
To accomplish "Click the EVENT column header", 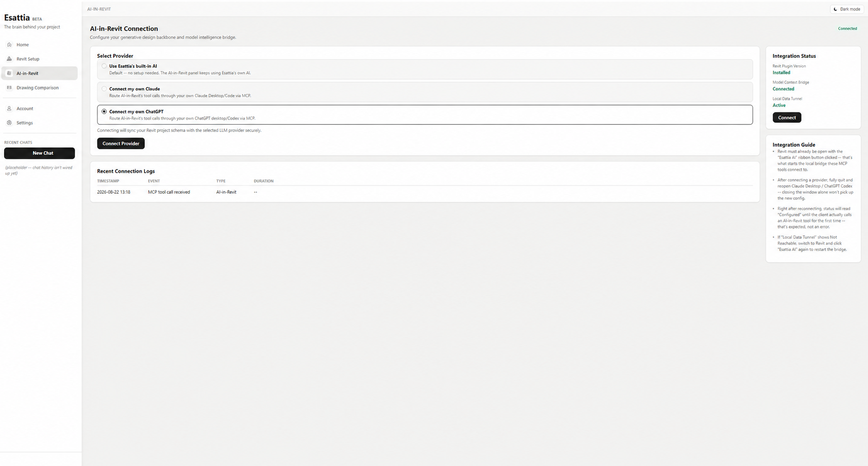I will click(154, 181).
